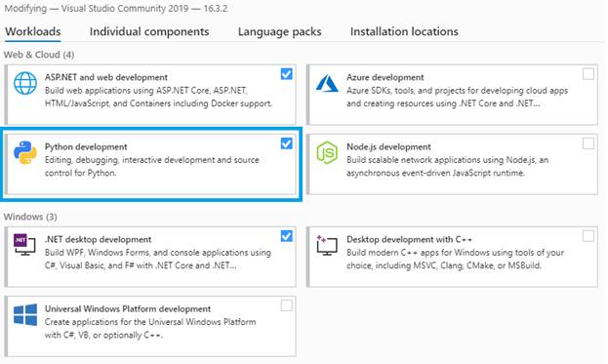This screenshot has height=364, width=608.
Task: Switch to Individual components tab
Action: click(149, 31)
